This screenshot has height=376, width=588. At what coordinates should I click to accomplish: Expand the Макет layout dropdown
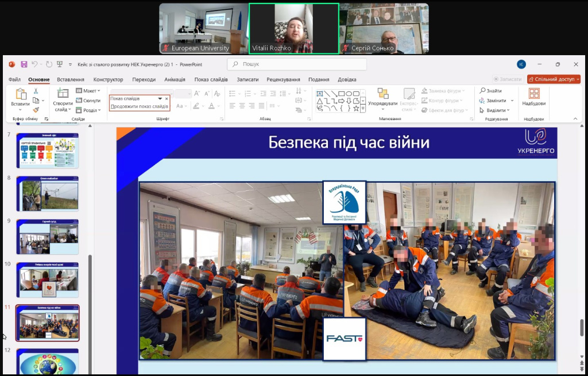tap(88, 91)
